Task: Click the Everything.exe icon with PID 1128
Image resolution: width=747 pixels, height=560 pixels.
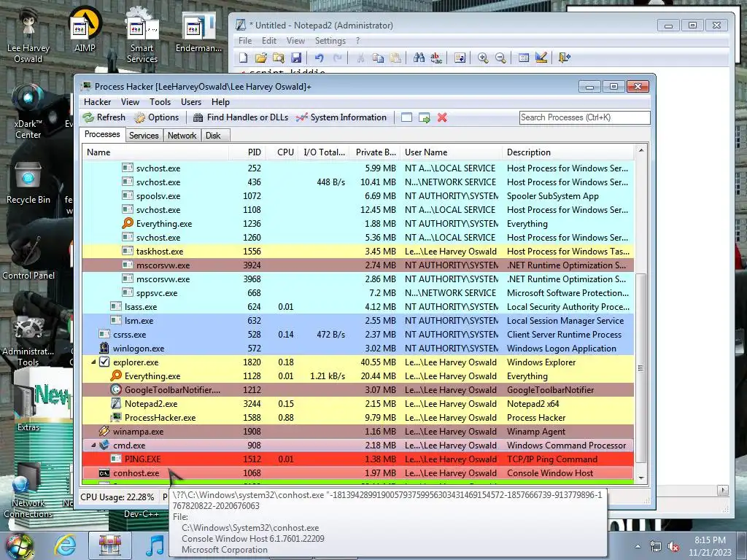Action: pyautogui.click(x=116, y=376)
